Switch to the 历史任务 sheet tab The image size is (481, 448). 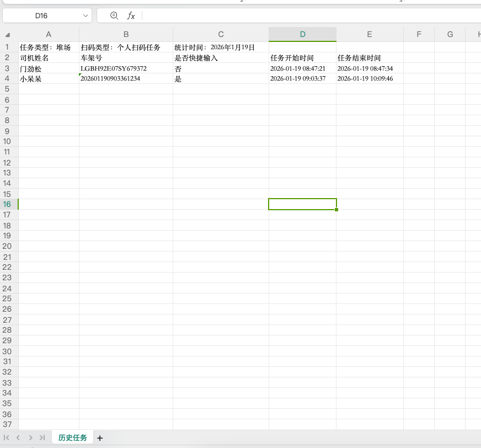click(x=72, y=438)
